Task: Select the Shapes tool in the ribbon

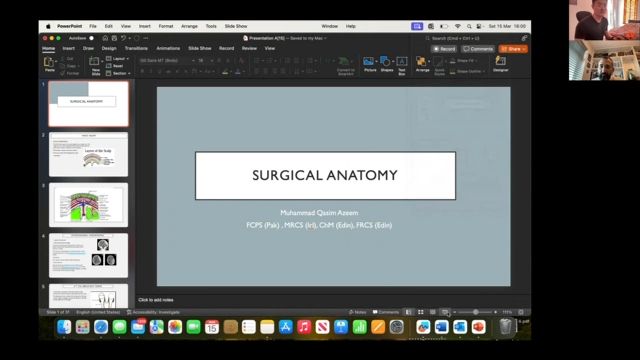Action: (x=386, y=64)
